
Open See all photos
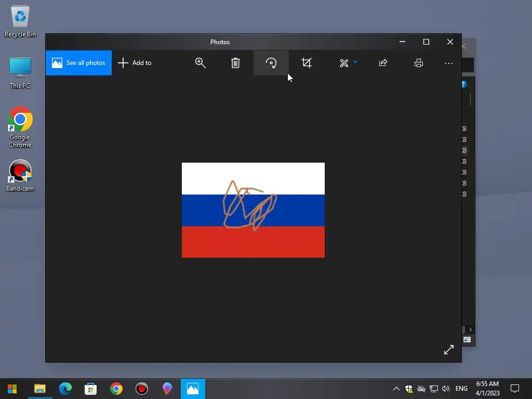(x=78, y=63)
